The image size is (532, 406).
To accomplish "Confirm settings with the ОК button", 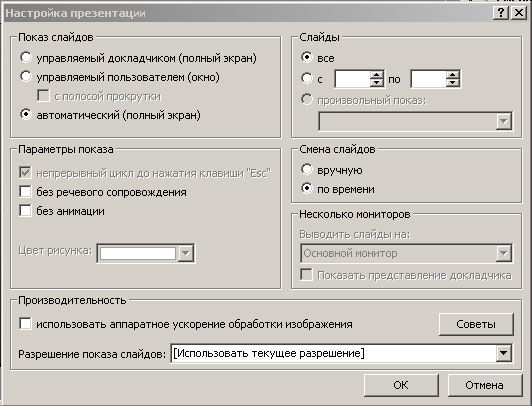I will pyautogui.click(x=401, y=385).
